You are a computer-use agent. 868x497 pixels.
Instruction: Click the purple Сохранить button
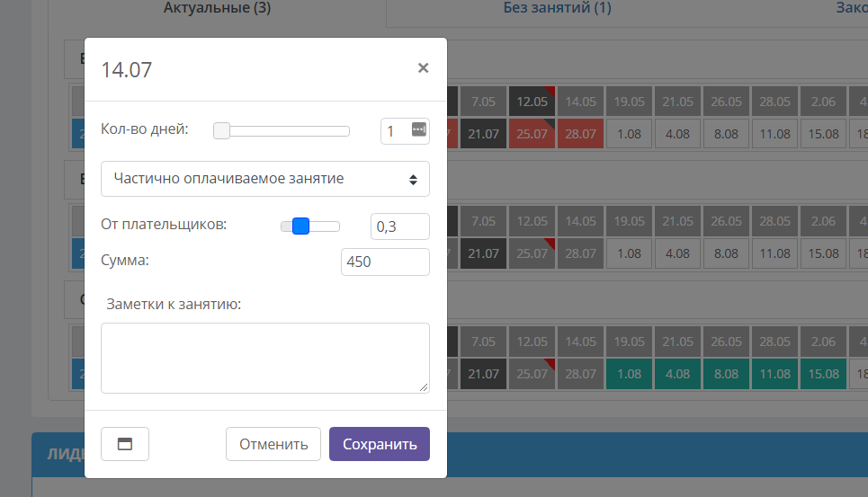click(380, 444)
